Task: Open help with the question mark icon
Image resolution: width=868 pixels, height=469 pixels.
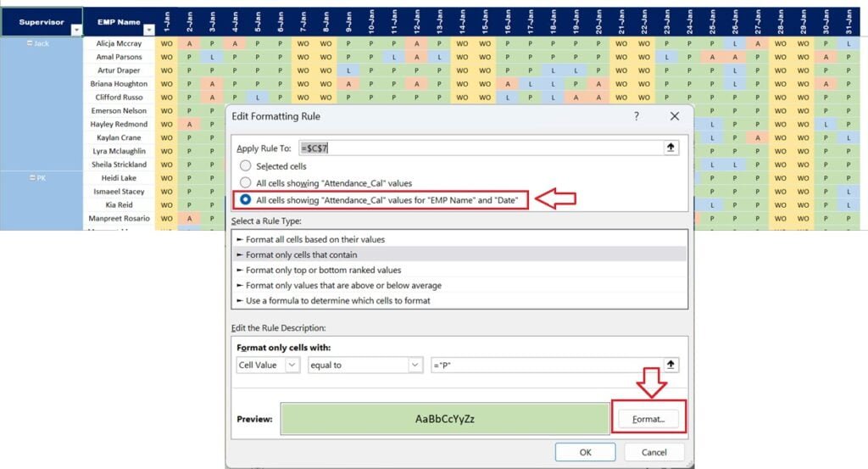Action: point(637,116)
